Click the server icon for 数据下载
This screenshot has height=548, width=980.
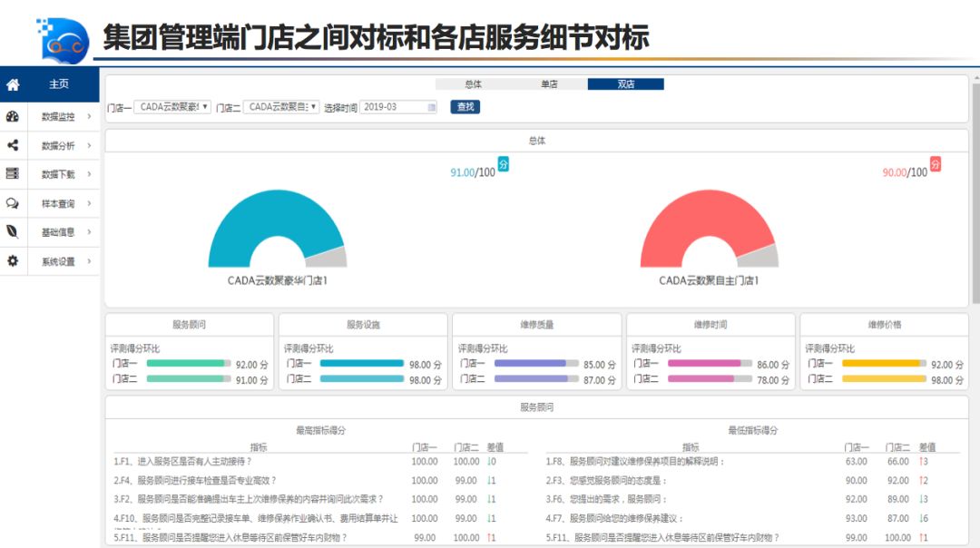[x=13, y=174]
